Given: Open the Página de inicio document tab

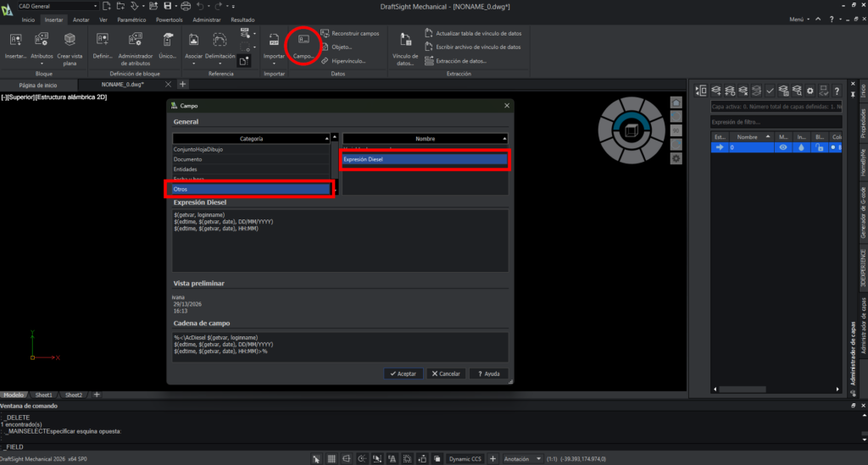Looking at the screenshot, I should 38,86.
